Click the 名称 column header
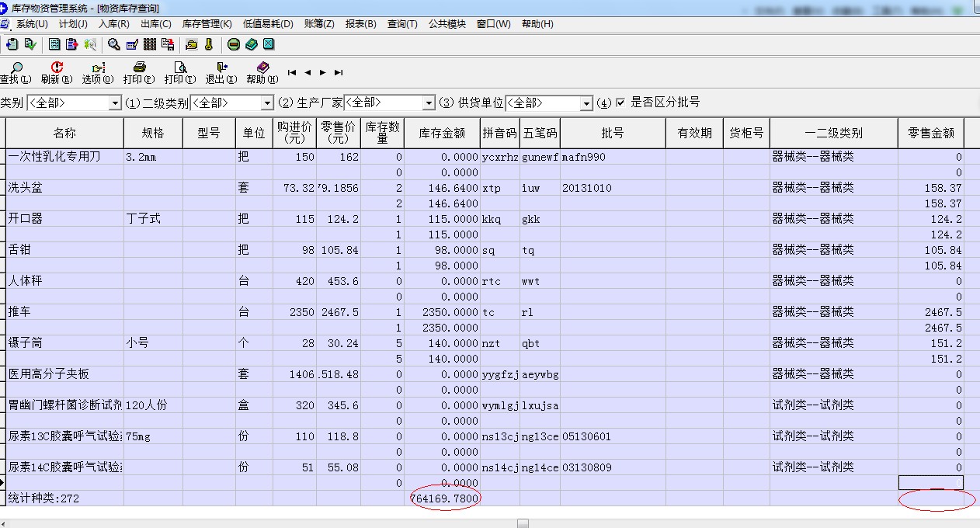Screen dimensions: 980x528 pos(64,133)
